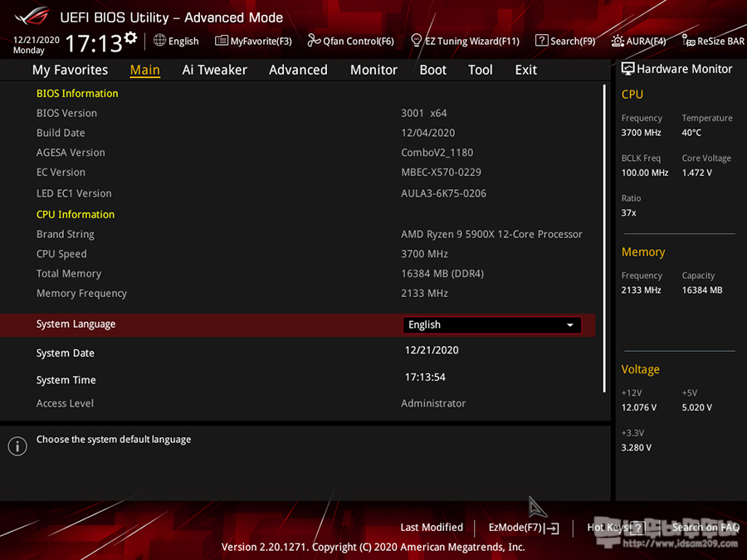Click the globe language icon
This screenshot has width=747, height=560.
tap(159, 41)
